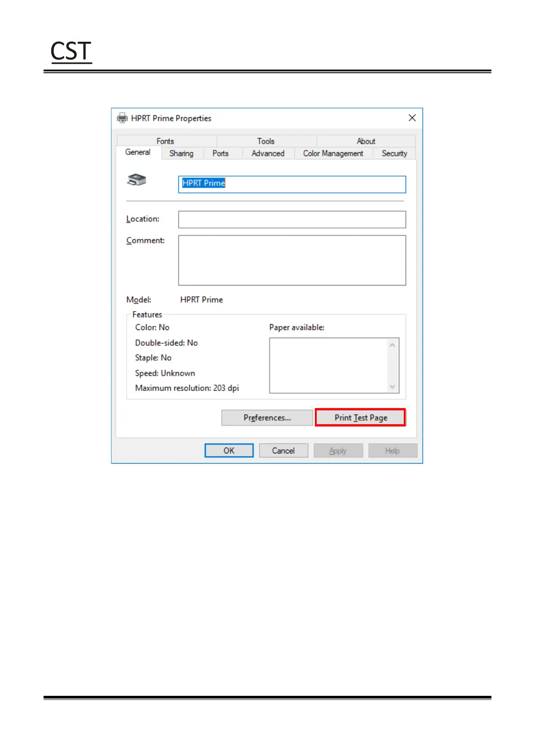Click the up arrow of the paper list scrollbar
This screenshot has height=756, width=535.
[392, 345]
